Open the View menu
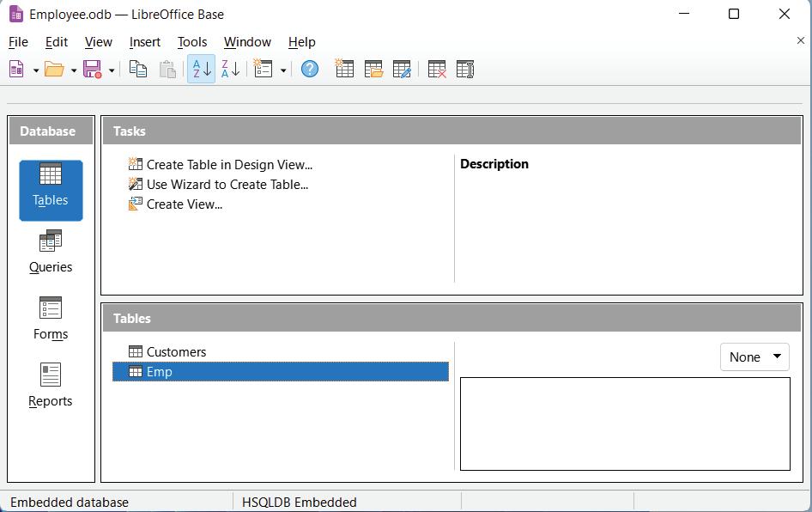The image size is (812, 512). click(99, 42)
